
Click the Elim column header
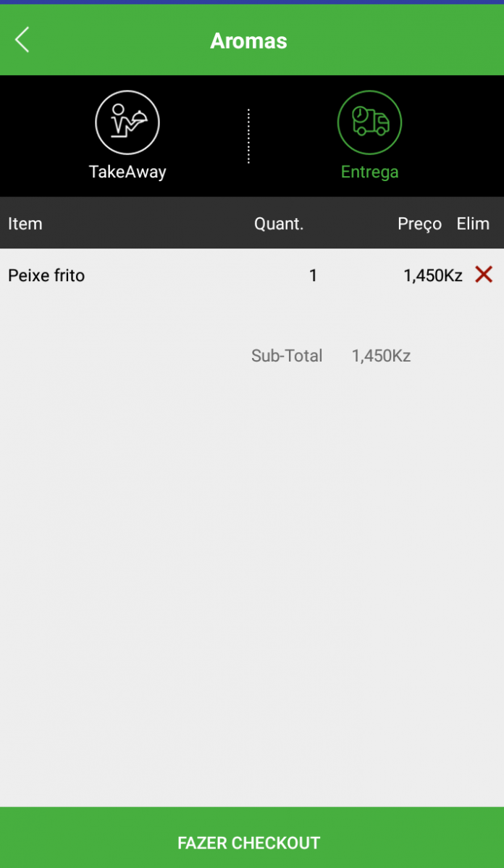[473, 224]
